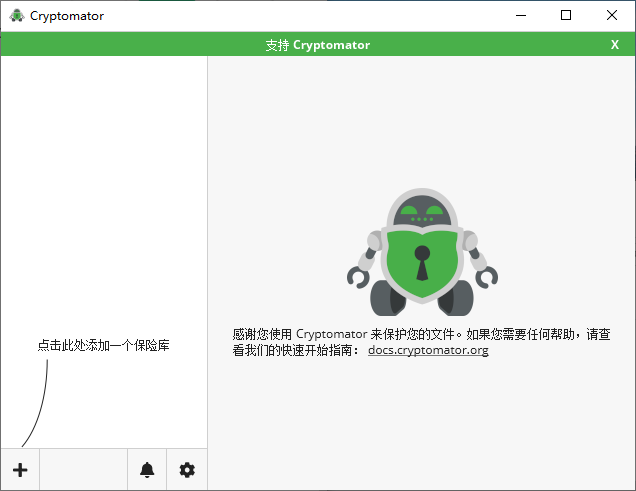The height and width of the screenshot is (491, 636).
Task: Click the Cryptomator app icon in title bar
Action: [x=16, y=16]
